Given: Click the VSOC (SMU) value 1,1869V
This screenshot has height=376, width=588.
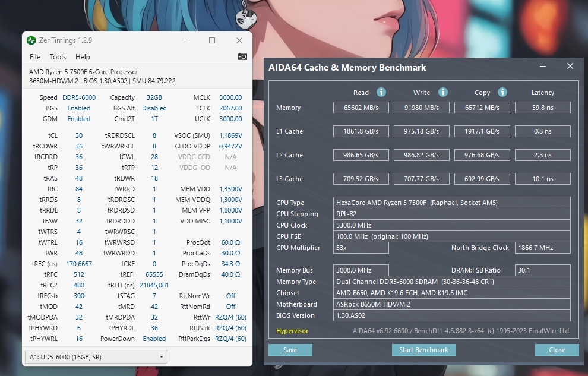Looking at the screenshot, I should 230,135.
